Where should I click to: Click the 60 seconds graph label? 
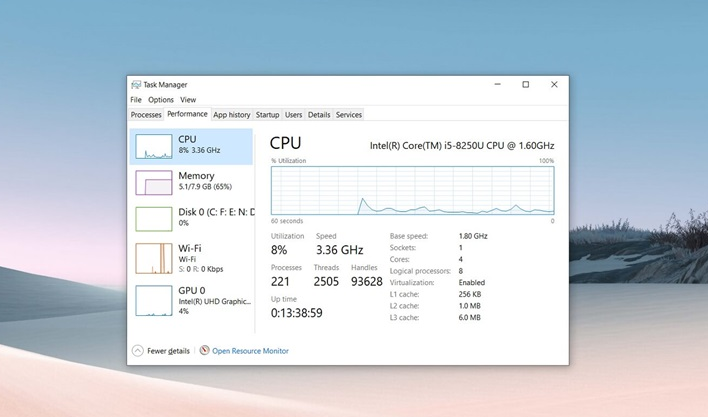point(287,221)
